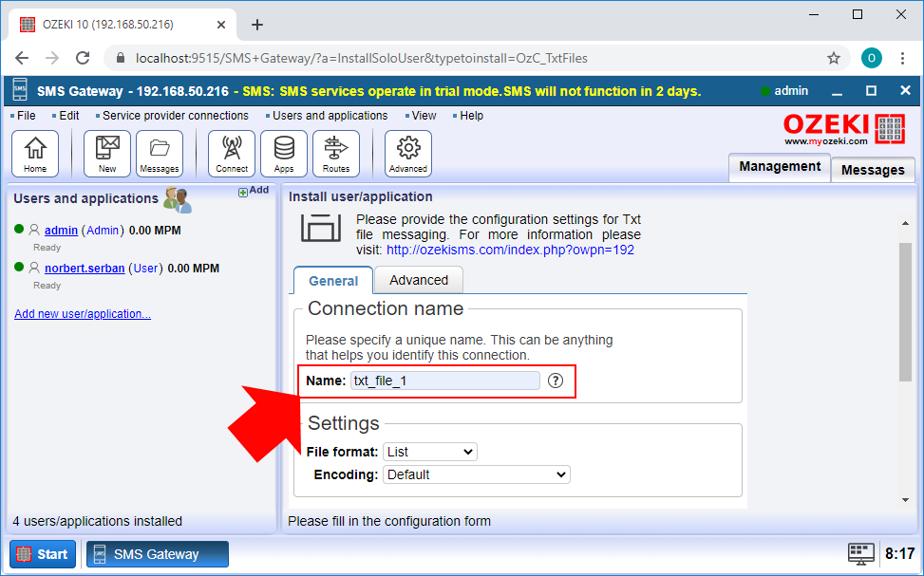Click Add new user/application link
924x576 pixels.
point(83,314)
